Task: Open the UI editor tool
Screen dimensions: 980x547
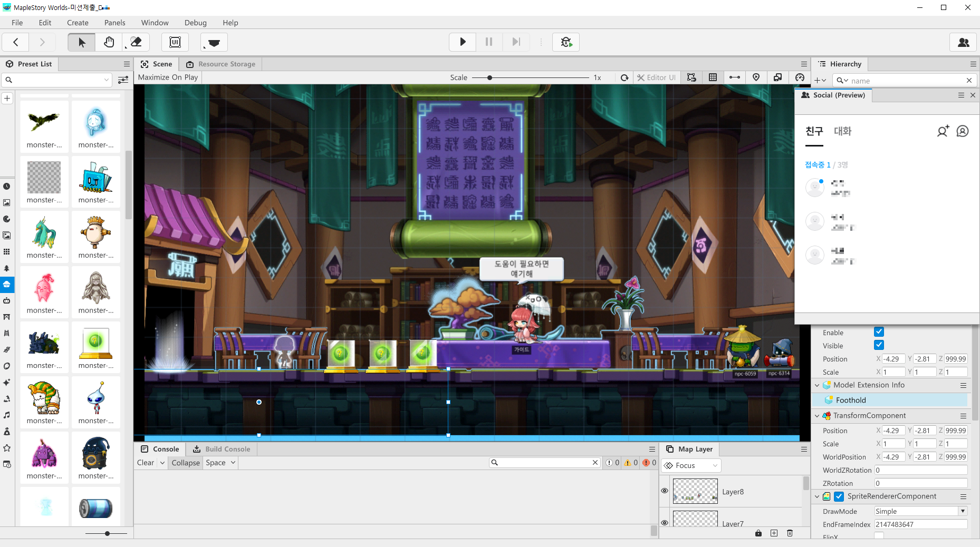Action: [175, 42]
